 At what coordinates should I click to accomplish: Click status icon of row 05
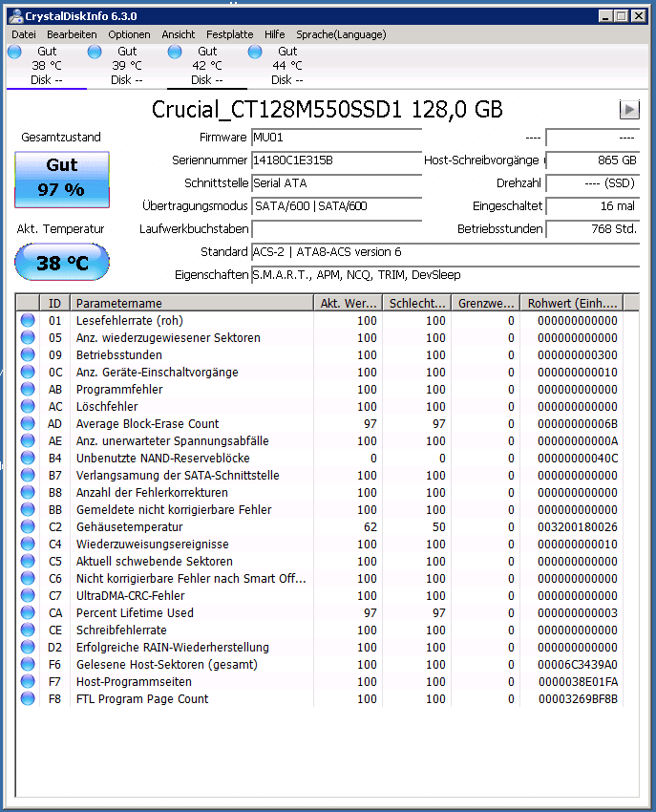(28, 337)
